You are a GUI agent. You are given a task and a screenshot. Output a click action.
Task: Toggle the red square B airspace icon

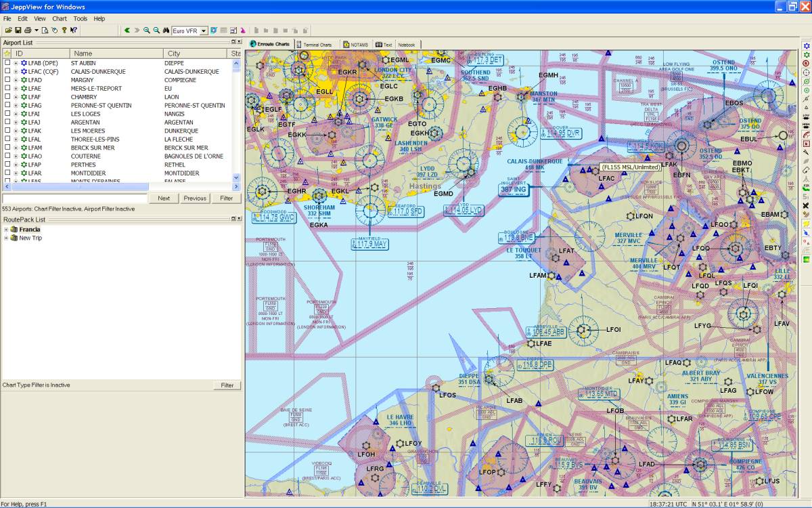click(806, 144)
